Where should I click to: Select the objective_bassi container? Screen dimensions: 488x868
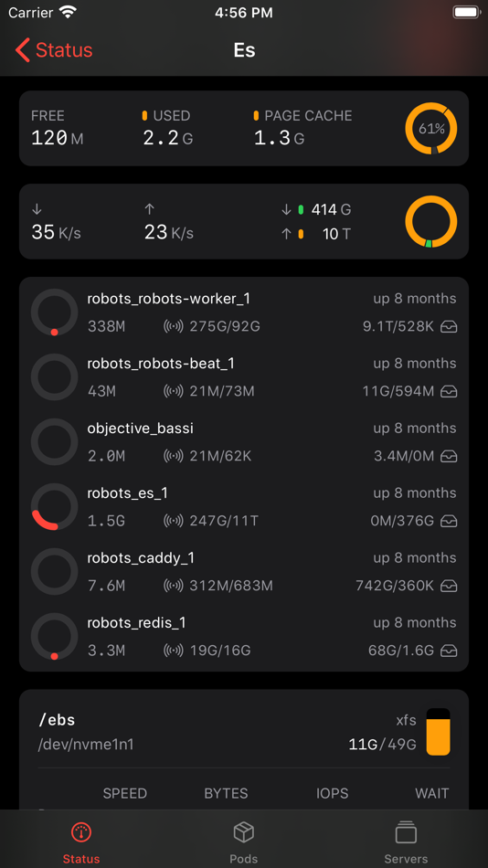click(x=244, y=441)
